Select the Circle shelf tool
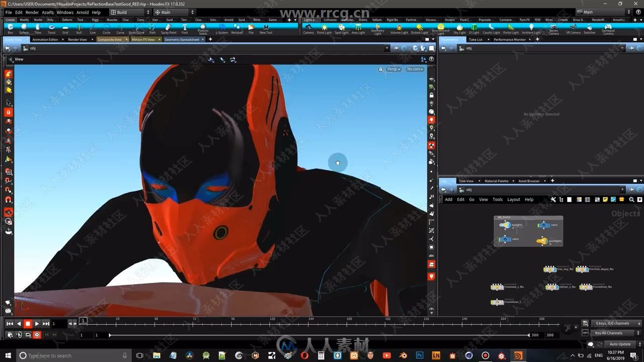The height and width of the screenshot is (362, 644). pos(107,29)
